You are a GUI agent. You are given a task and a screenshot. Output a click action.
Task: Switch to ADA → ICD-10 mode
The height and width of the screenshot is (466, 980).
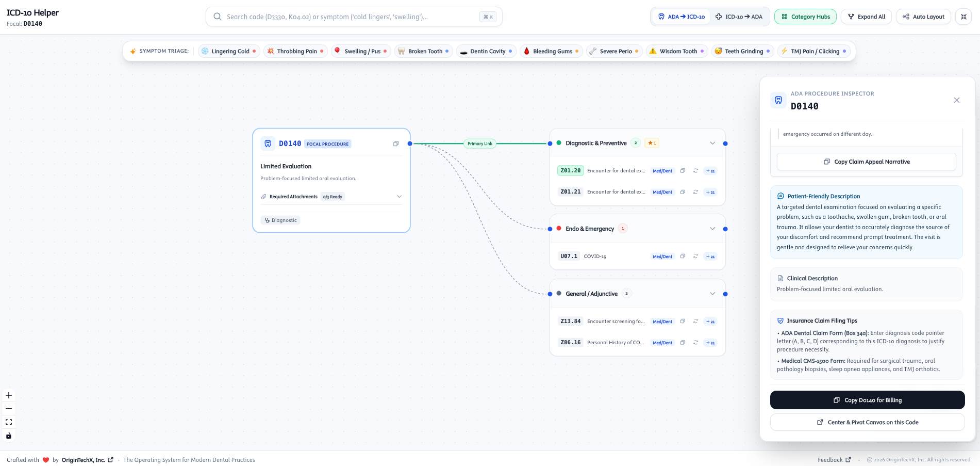click(681, 17)
